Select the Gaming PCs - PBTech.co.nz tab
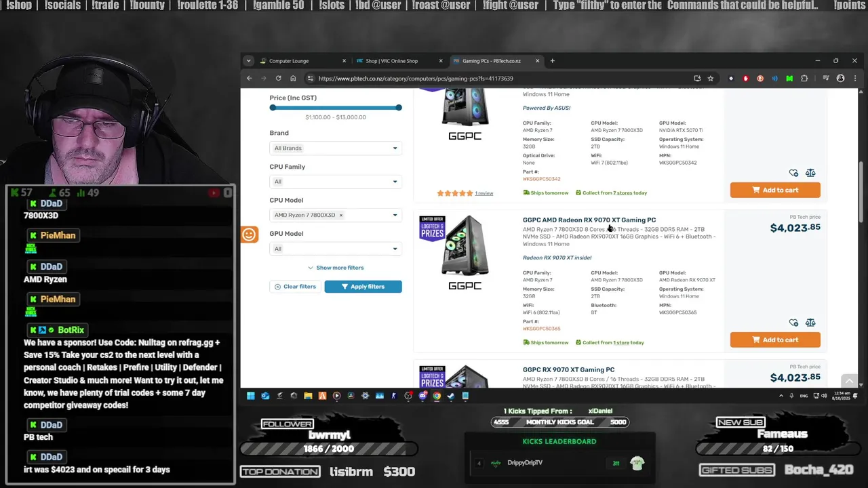Image resolution: width=868 pixels, height=488 pixels. (x=496, y=61)
